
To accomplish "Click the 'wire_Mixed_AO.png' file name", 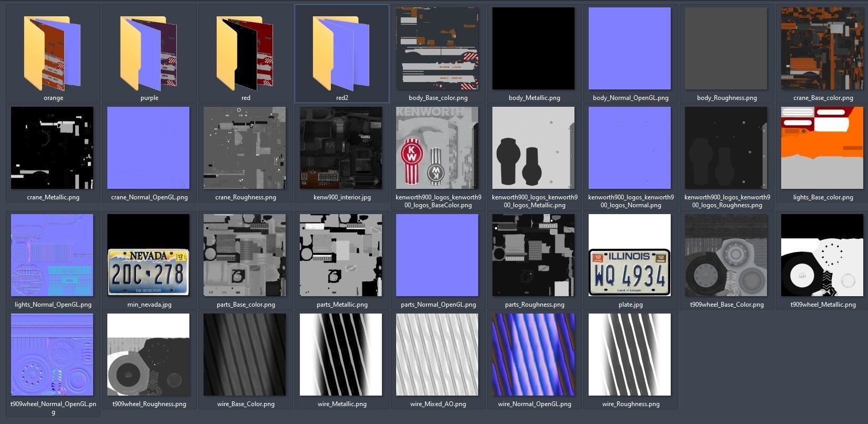I will (x=438, y=404).
